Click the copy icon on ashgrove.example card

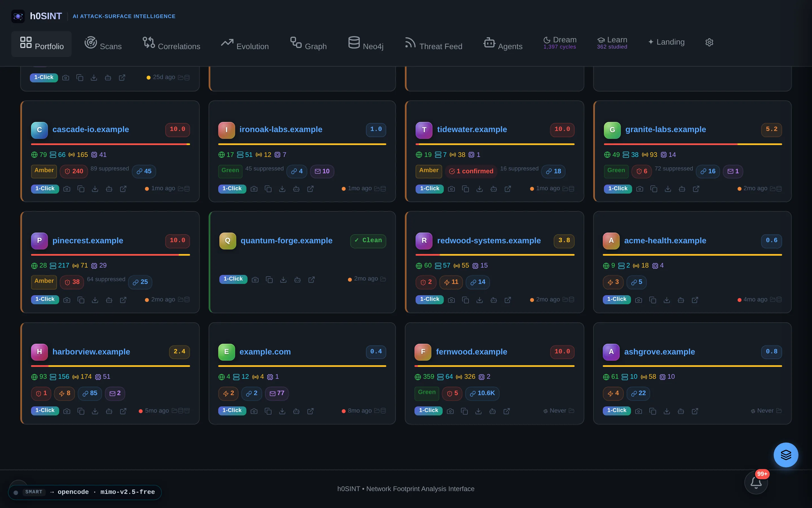653,411
